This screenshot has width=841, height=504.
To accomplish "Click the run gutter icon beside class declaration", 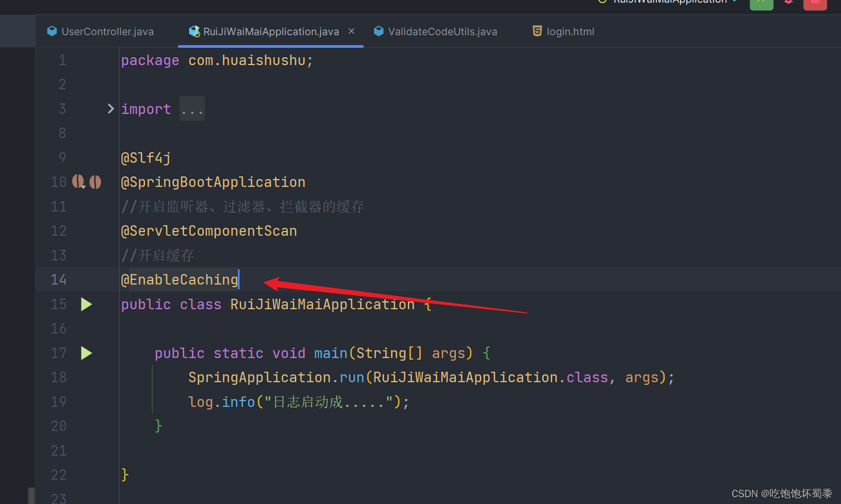I will click(87, 304).
